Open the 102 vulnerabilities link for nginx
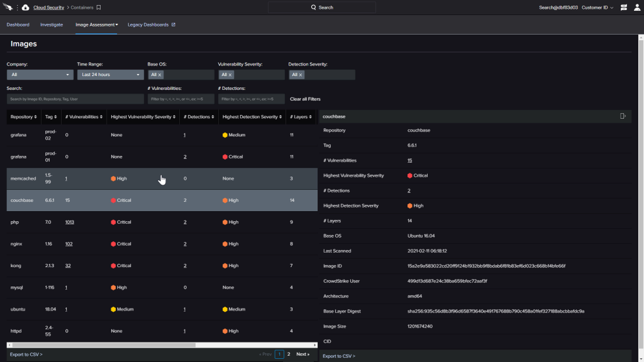Screen dimensions: 644x362 coord(69,244)
